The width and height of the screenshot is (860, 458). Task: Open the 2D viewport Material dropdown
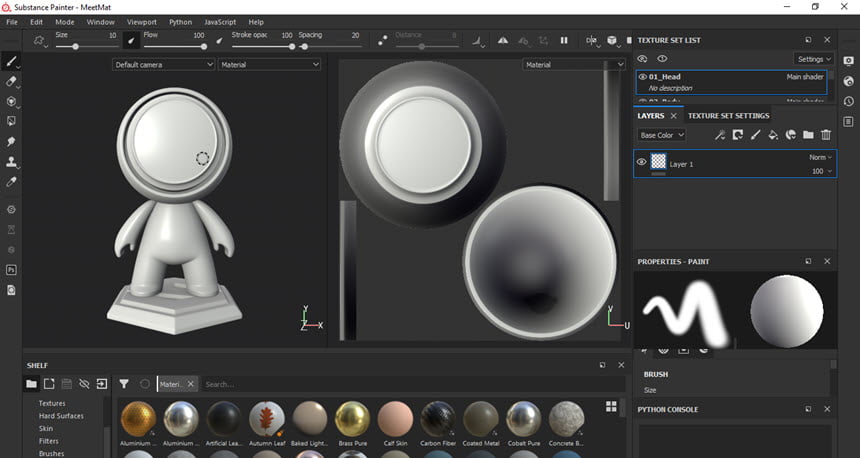573,65
